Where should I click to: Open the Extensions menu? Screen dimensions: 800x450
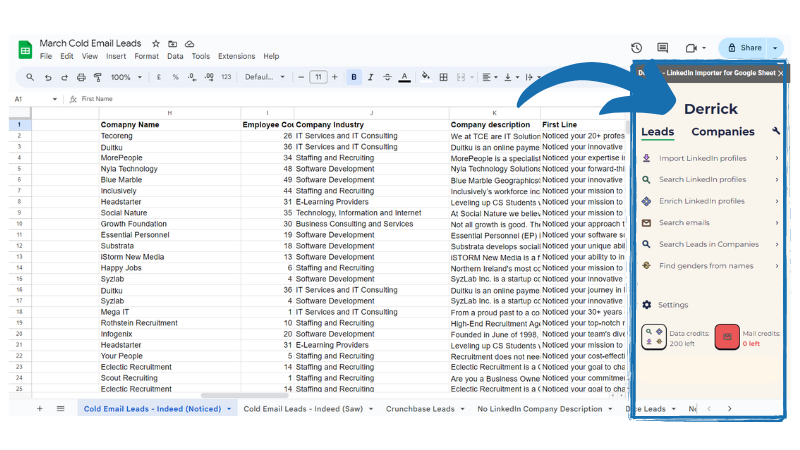click(x=236, y=57)
